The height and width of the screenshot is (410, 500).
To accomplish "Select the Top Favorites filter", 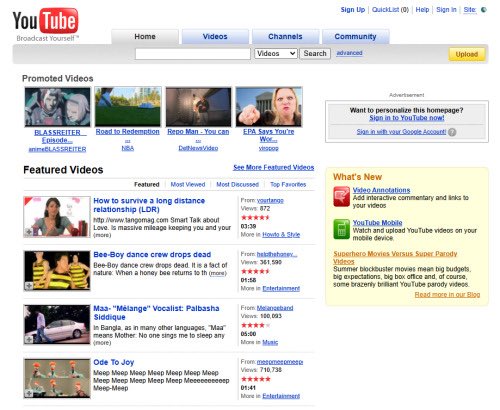I will pos(288,184).
